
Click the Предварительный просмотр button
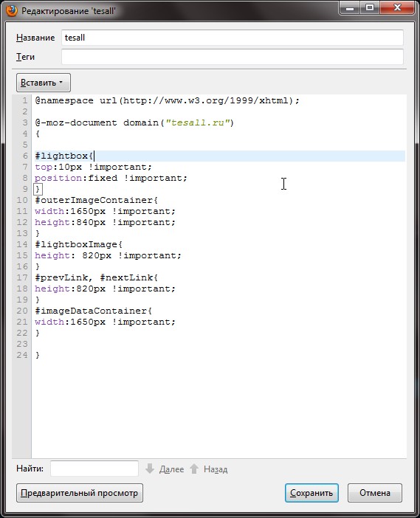[79, 493]
